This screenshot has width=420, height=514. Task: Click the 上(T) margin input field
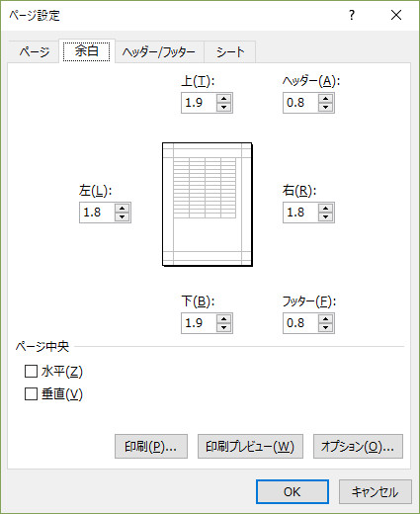[x=199, y=103]
